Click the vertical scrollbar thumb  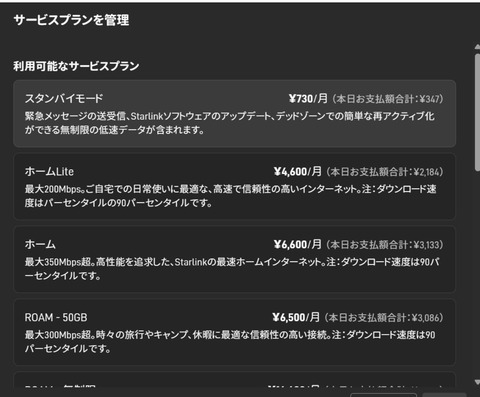(477, 112)
